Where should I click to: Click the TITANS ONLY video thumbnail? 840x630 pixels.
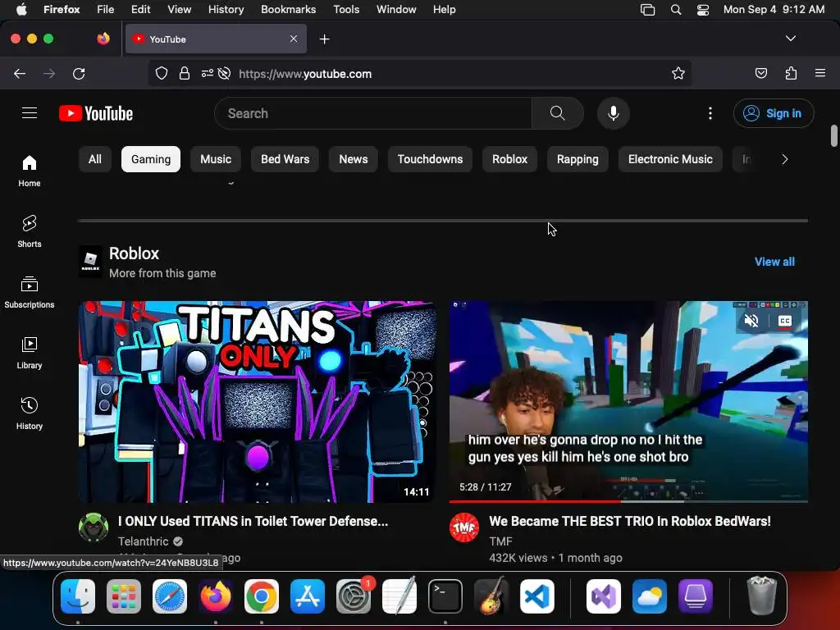[x=257, y=402]
